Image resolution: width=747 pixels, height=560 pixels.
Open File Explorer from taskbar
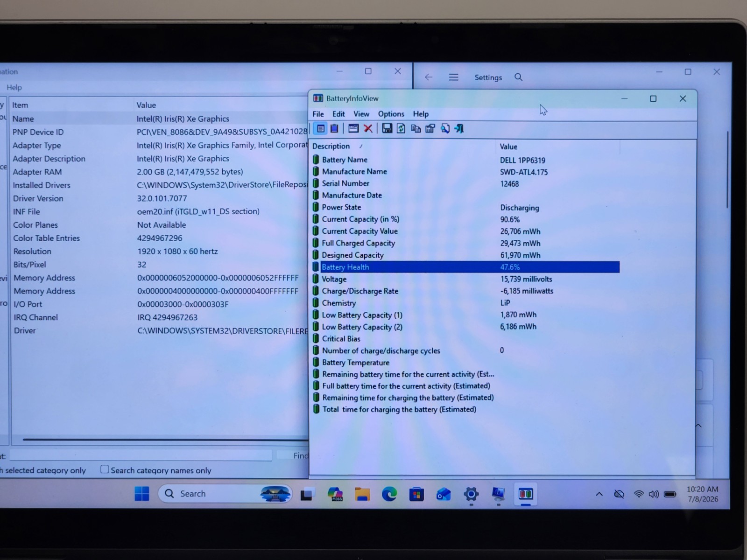362,494
